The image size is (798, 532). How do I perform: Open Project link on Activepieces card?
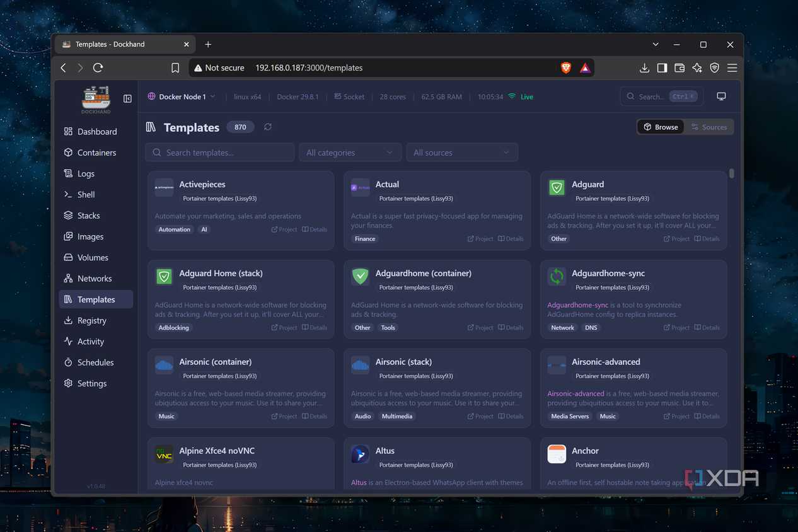tap(284, 229)
